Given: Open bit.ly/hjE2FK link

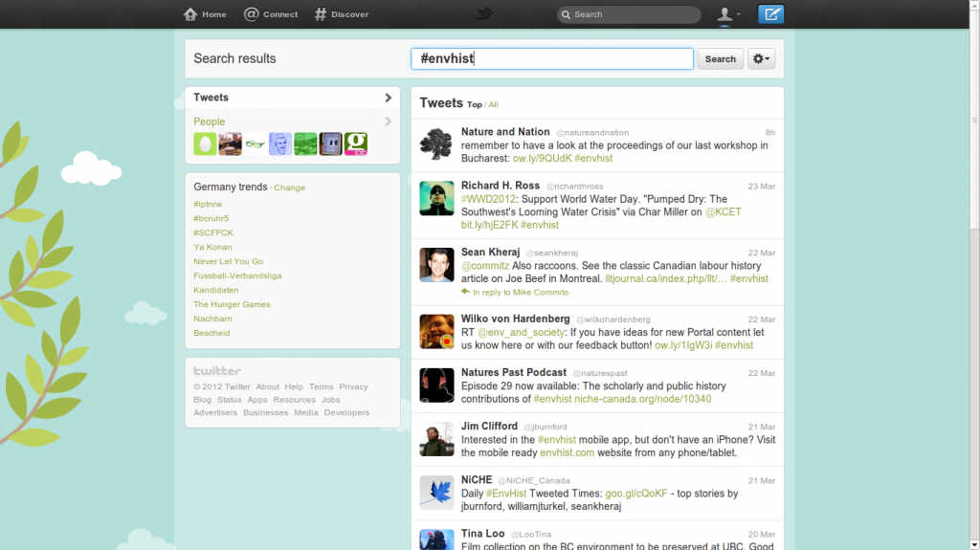Looking at the screenshot, I should (x=489, y=225).
